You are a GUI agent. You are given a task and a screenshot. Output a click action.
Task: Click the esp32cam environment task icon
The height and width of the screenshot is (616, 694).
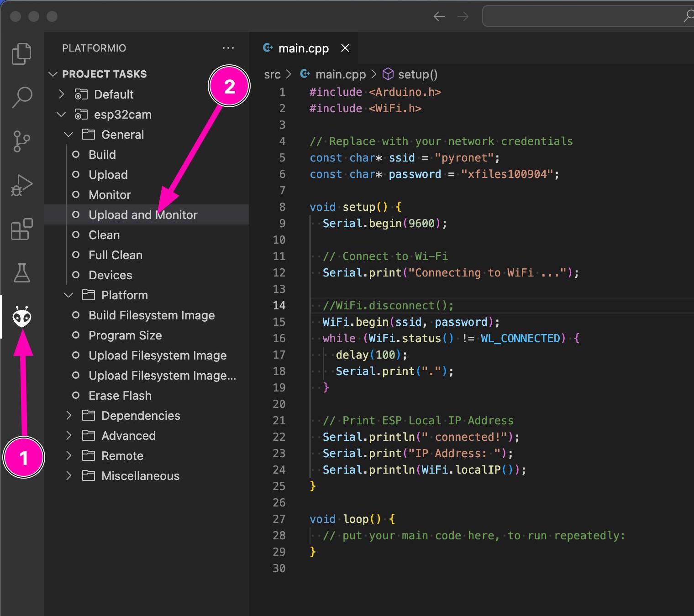point(81,115)
